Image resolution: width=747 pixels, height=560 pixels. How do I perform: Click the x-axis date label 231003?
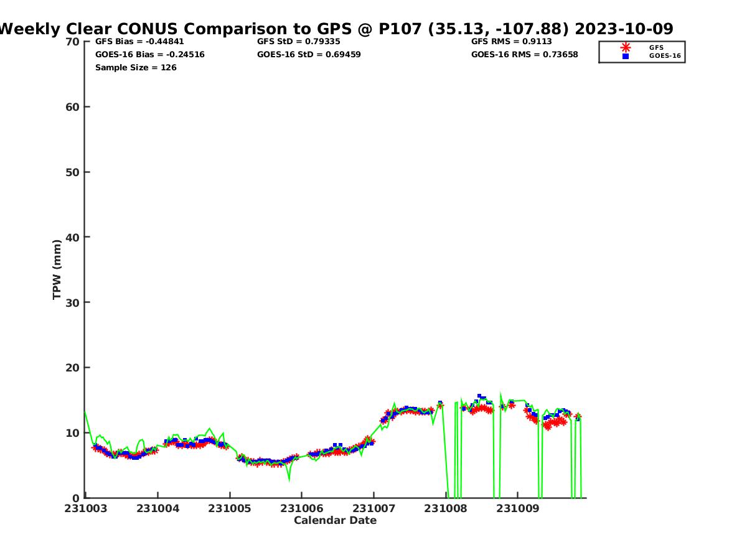click(x=86, y=508)
